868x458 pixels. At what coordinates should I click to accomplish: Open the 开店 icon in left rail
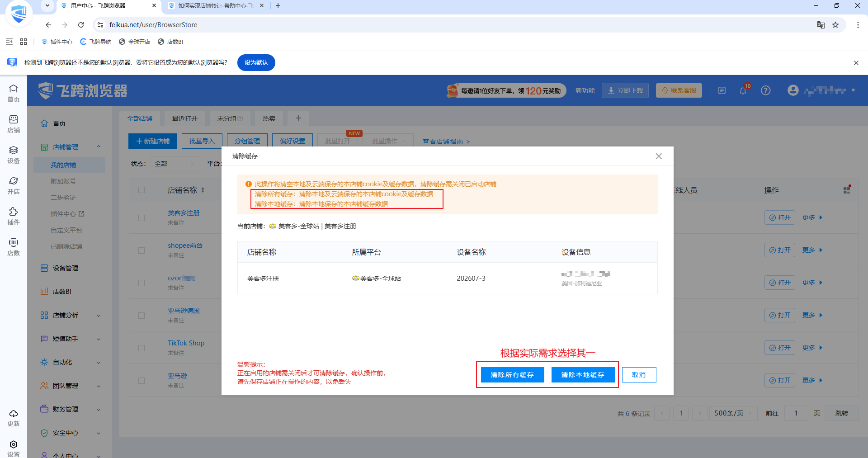14,186
